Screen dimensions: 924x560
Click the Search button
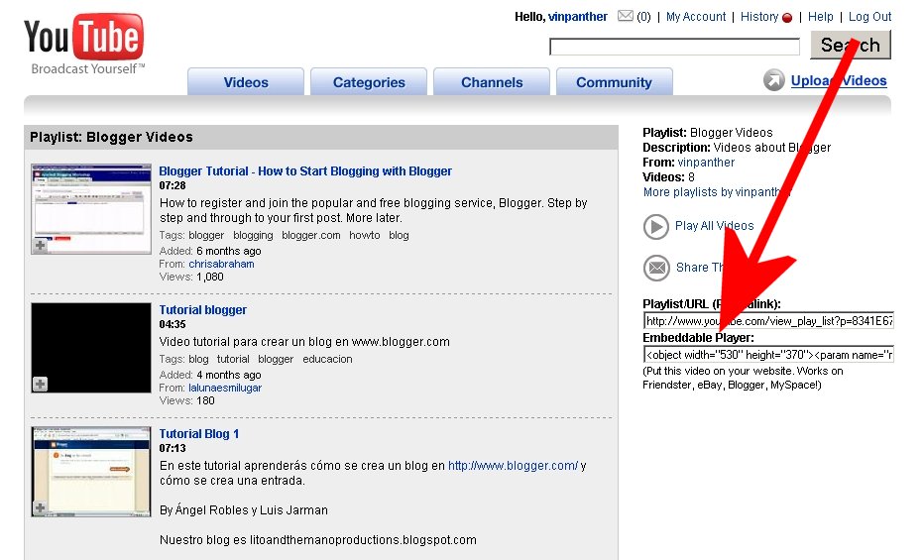click(x=851, y=45)
